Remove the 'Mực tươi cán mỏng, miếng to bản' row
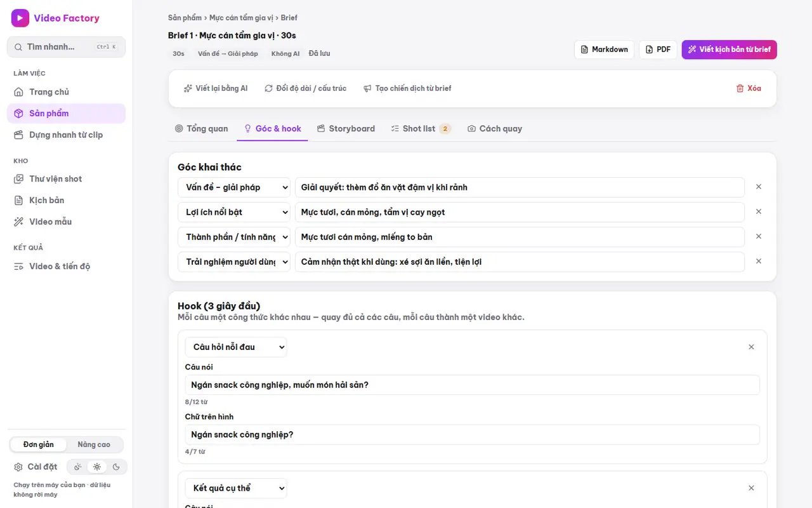The image size is (812, 508). coord(759,236)
